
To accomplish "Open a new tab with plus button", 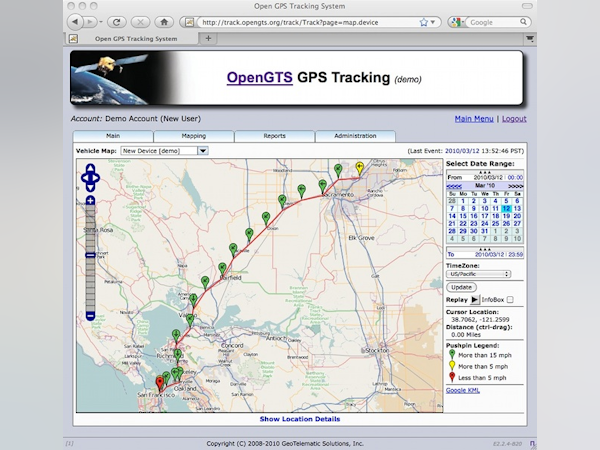I will [208, 38].
